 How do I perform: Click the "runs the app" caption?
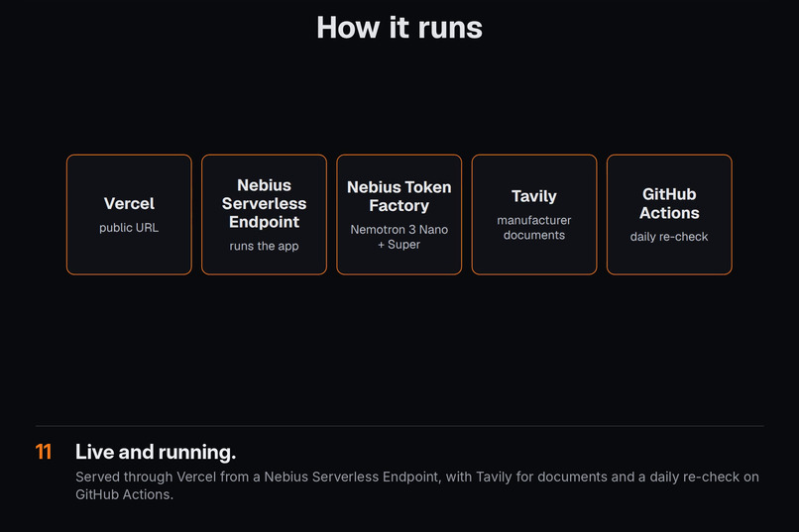coord(264,246)
